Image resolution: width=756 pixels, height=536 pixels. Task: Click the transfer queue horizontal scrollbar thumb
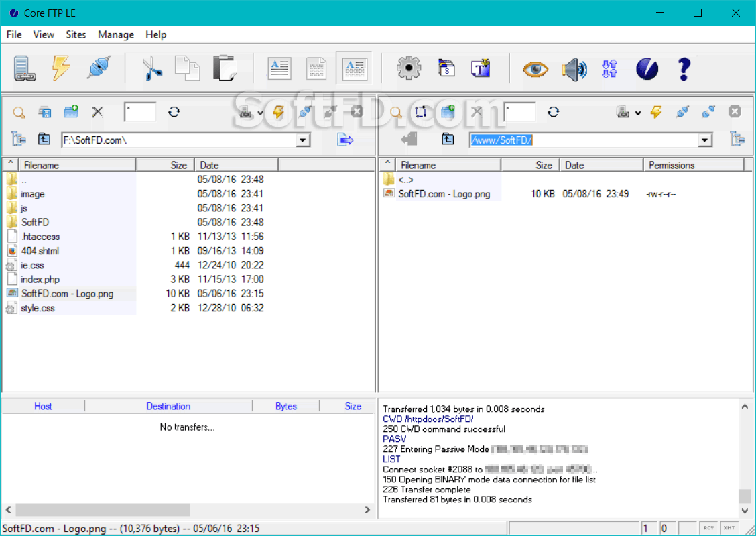(x=103, y=509)
